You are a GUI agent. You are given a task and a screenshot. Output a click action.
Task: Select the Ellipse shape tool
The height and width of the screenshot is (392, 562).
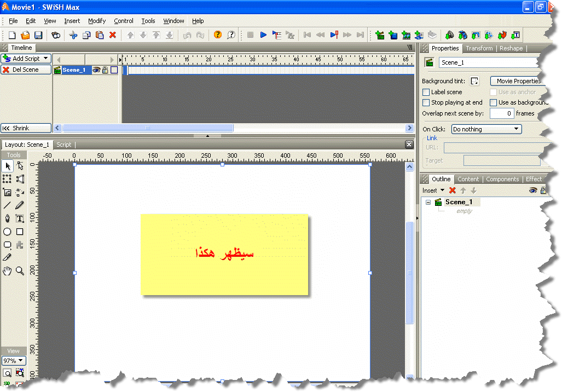click(7, 232)
